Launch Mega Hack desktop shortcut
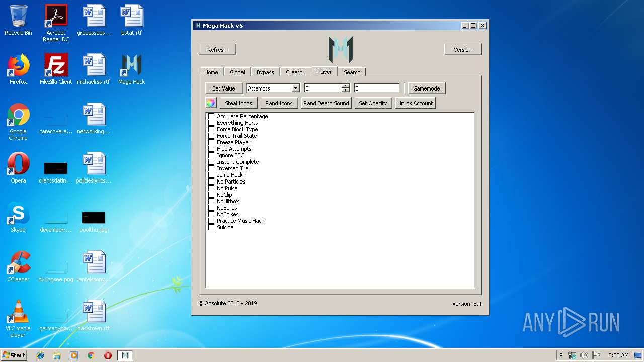The image size is (644, 362). coord(131,69)
